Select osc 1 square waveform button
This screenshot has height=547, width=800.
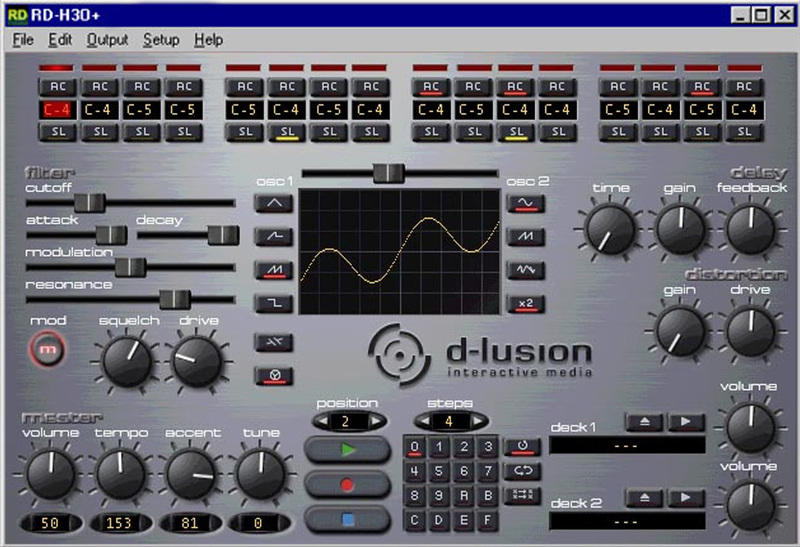274,304
